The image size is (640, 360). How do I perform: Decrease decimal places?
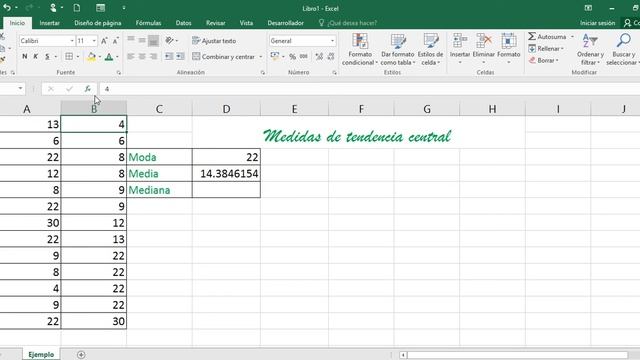331,56
